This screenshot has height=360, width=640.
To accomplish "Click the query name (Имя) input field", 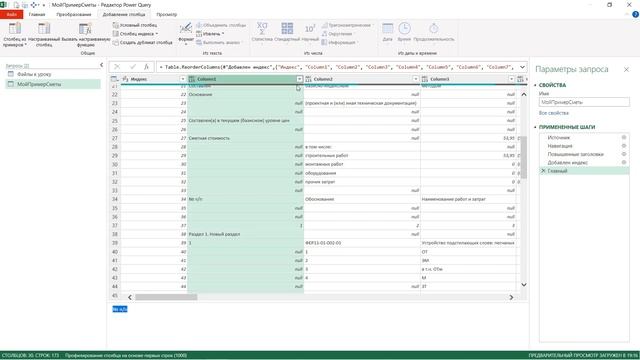I will (584, 102).
